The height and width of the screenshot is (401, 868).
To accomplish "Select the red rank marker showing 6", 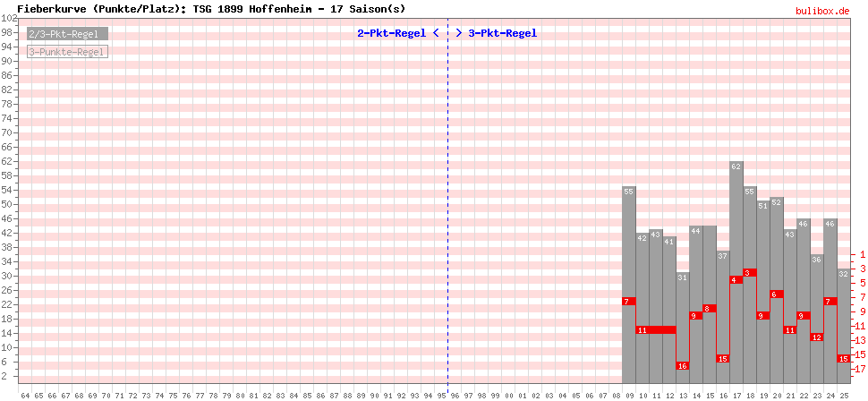I will 777,294.
